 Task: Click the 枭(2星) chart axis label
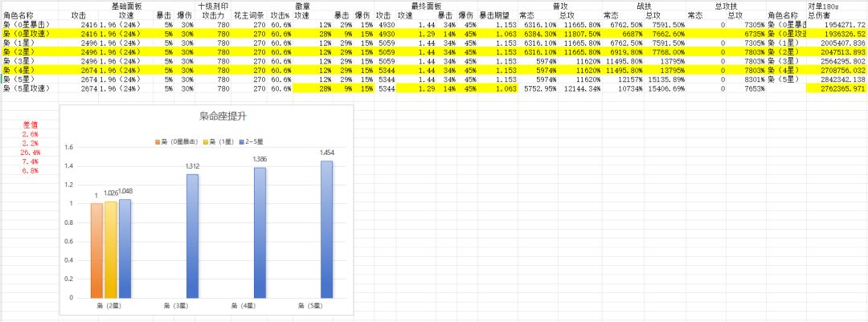[111, 305]
